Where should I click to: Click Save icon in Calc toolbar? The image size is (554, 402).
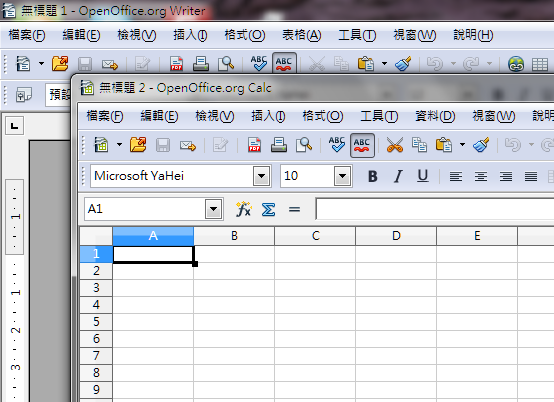[163, 145]
